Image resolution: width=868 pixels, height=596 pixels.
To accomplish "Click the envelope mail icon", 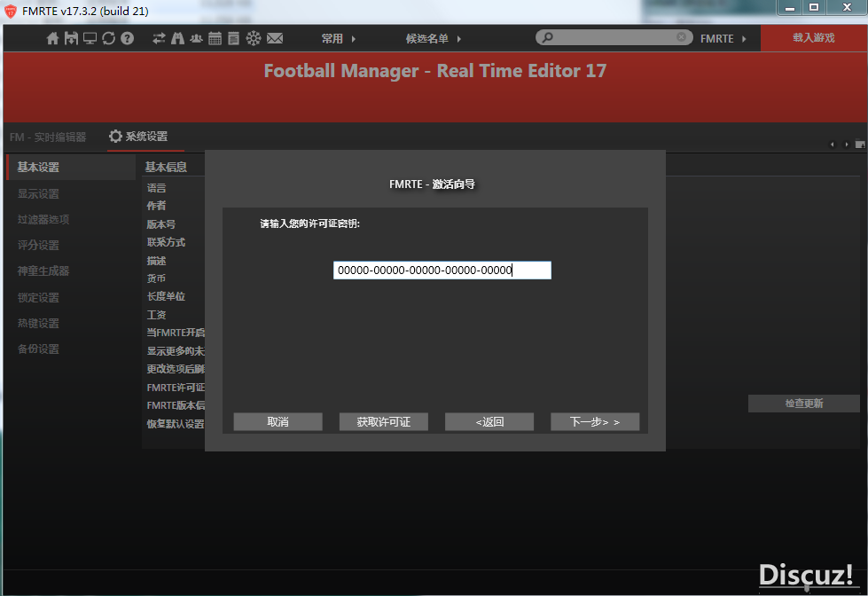I will tap(275, 38).
